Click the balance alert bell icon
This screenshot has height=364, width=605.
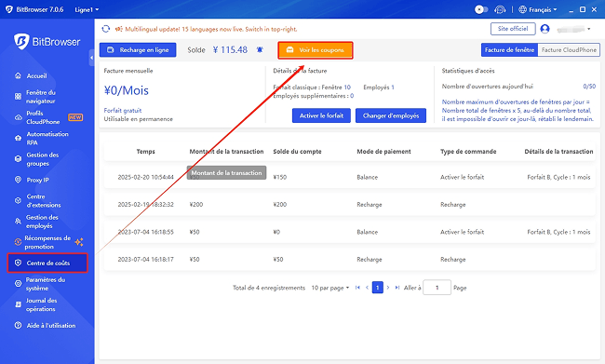260,49
